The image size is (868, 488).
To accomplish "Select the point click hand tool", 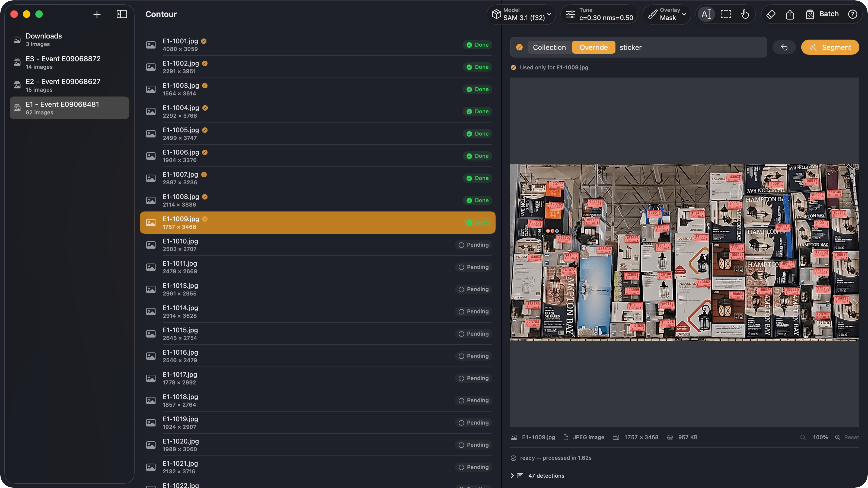I will (x=745, y=14).
